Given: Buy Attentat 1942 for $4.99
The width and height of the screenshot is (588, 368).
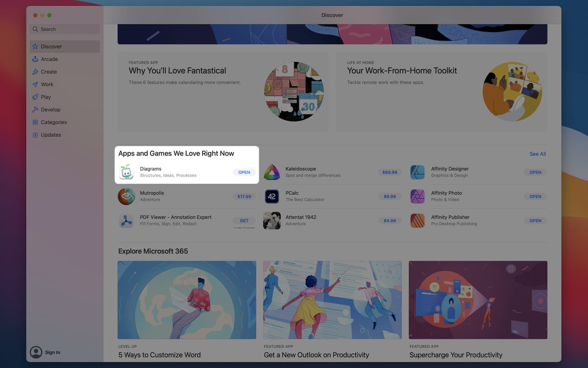Looking at the screenshot, I should (x=390, y=220).
